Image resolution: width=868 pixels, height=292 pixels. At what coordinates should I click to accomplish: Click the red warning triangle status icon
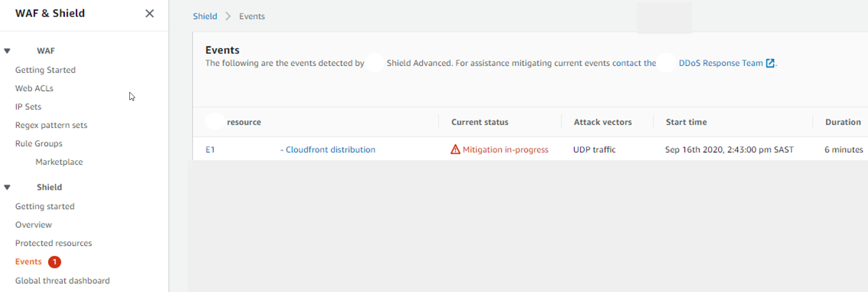[x=455, y=150]
